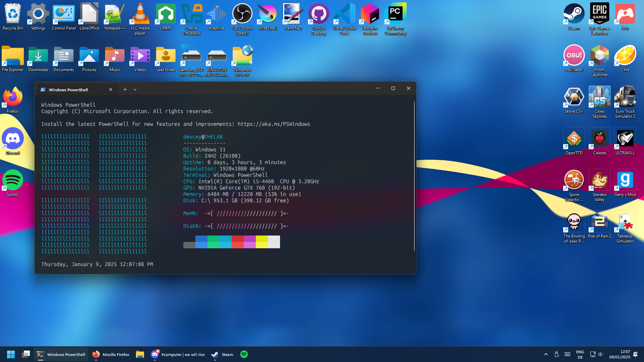Select the Celeste strawberry icon
This screenshot has height=362, width=644.
click(x=599, y=142)
